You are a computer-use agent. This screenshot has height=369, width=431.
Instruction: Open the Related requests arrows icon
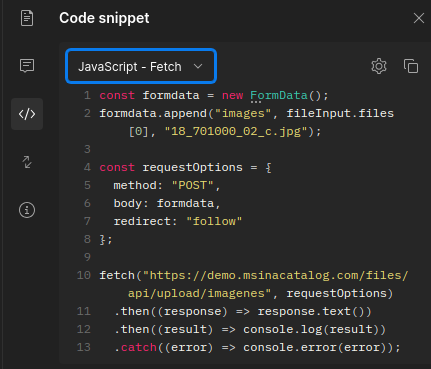pyautogui.click(x=27, y=162)
